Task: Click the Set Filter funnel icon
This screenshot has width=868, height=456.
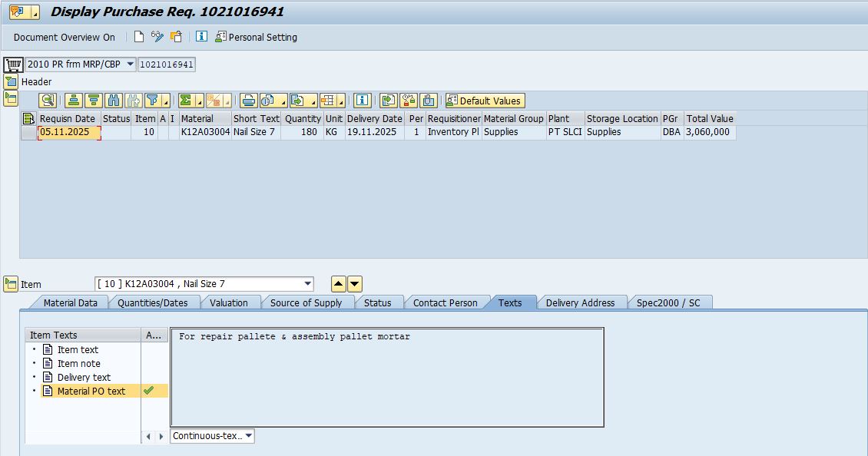Action: click(x=154, y=101)
